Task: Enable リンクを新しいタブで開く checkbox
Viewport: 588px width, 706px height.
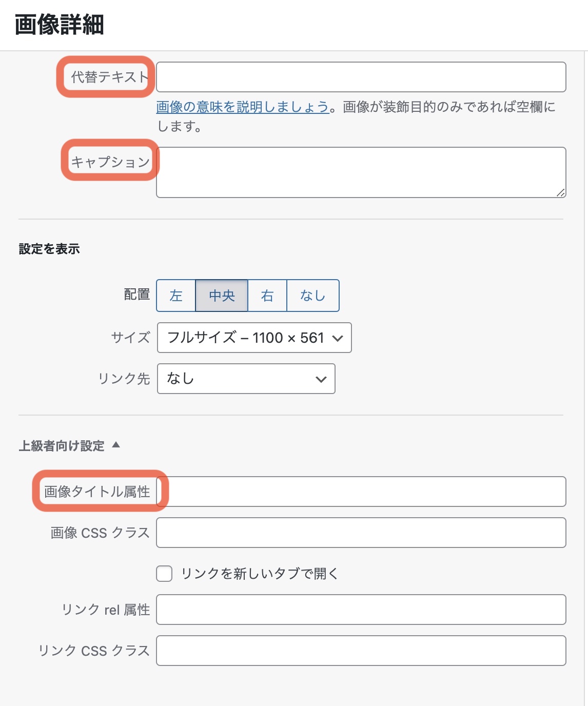Action: (164, 574)
